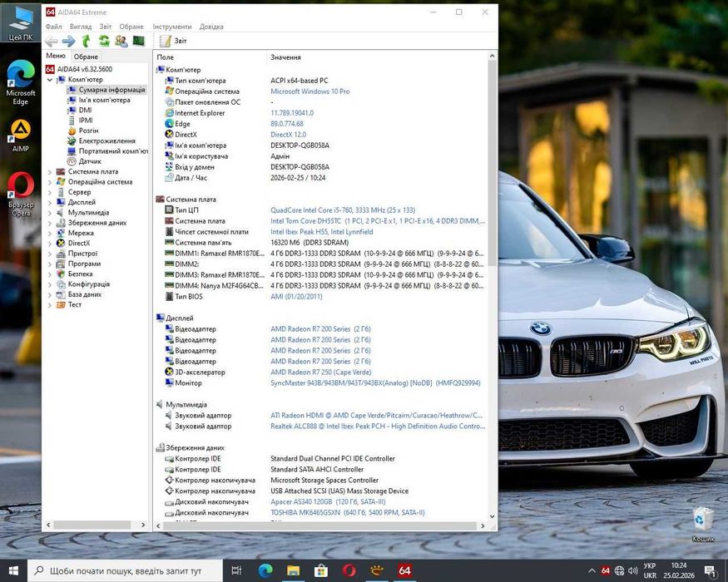Expand the Системна плата tree node
This screenshot has height=582, width=728.
pos(50,172)
